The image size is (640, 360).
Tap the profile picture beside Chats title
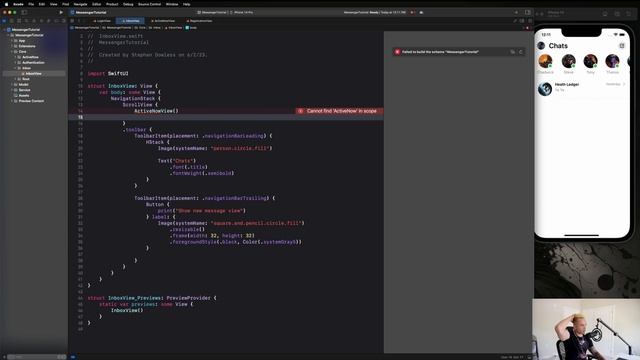[x=541, y=46]
